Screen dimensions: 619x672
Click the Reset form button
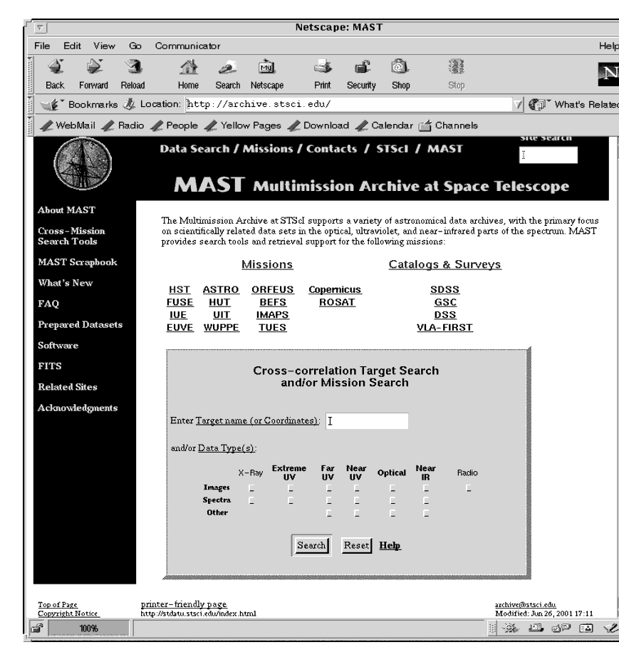pyautogui.click(x=355, y=545)
